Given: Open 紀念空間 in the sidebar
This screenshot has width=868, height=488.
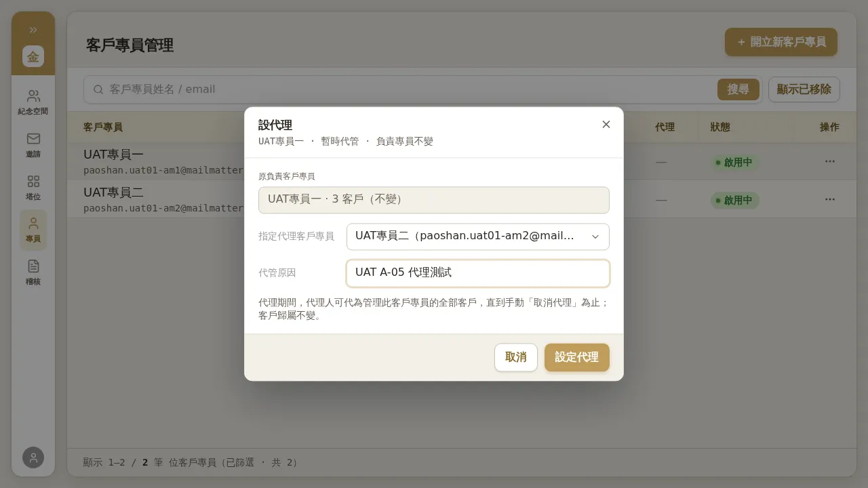Looking at the screenshot, I should tap(33, 102).
